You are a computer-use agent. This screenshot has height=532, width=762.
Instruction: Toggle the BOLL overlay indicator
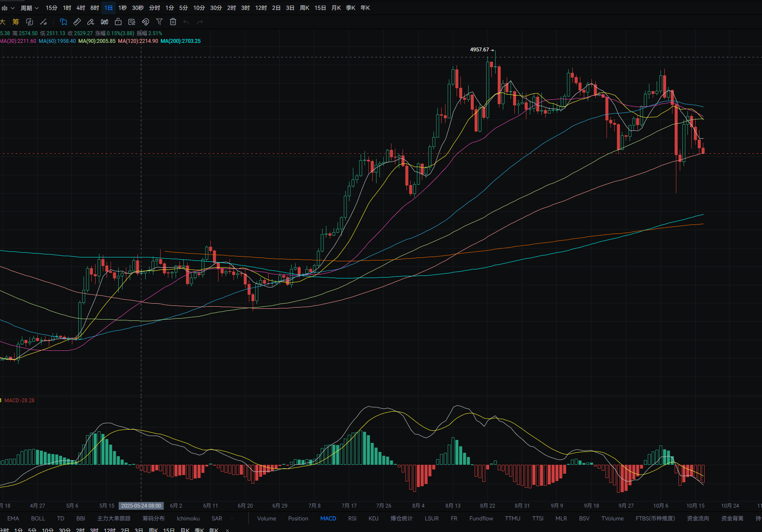tap(38, 518)
